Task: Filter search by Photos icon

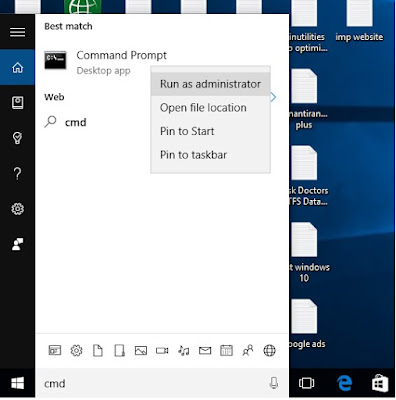Action: pyautogui.click(x=141, y=351)
